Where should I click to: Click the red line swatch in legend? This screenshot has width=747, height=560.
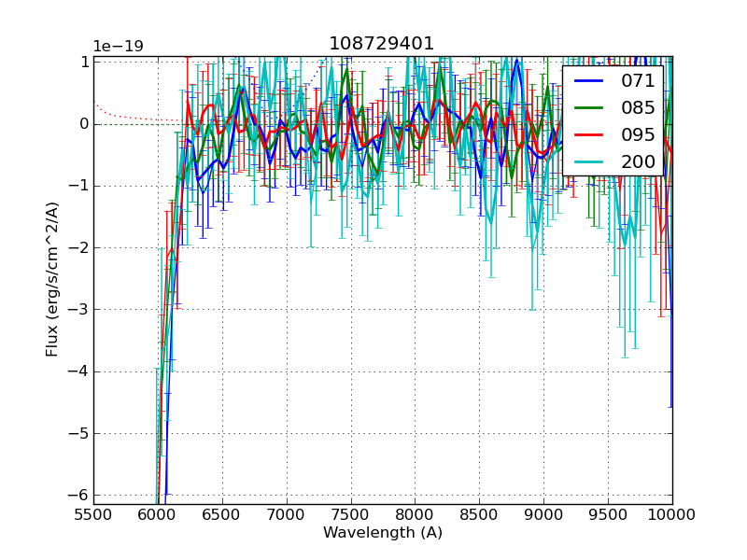click(590, 134)
